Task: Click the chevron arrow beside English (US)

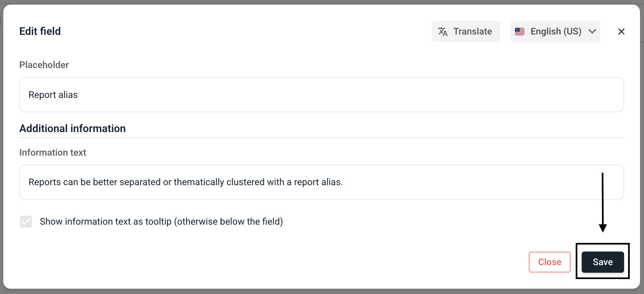Action: (592, 32)
